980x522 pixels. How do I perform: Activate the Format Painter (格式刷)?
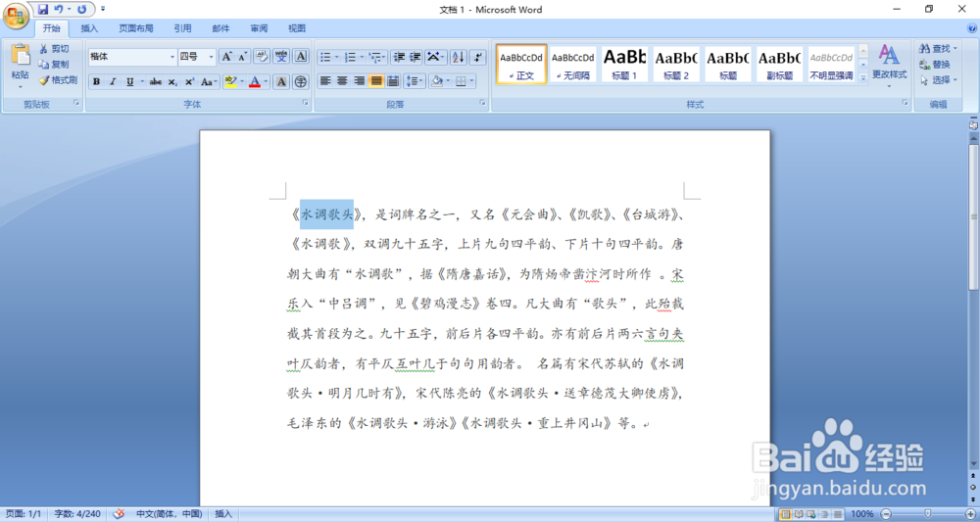[x=58, y=80]
